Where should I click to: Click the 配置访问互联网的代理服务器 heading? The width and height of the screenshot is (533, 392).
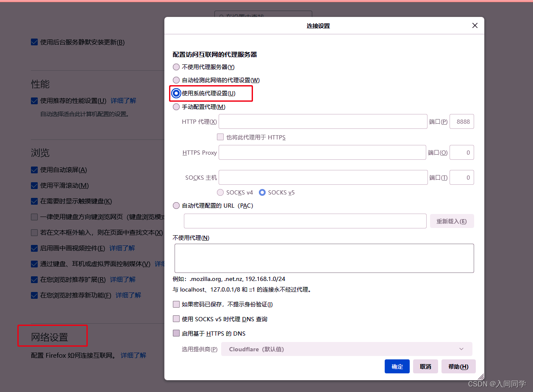[x=215, y=55]
